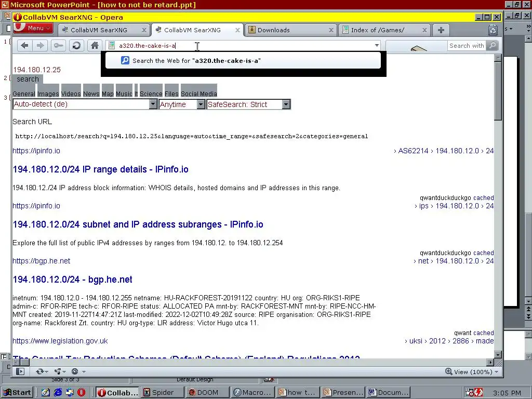Click inside the address bar text
Image resolution: width=532 pixels, height=399 pixels.
point(147,46)
